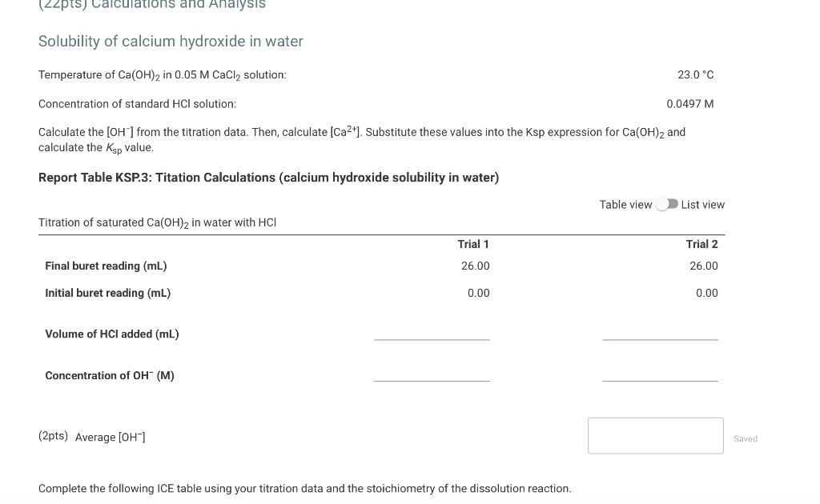Click the Volume of HCl added label
The image size is (820, 504).
pyautogui.click(x=111, y=334)
